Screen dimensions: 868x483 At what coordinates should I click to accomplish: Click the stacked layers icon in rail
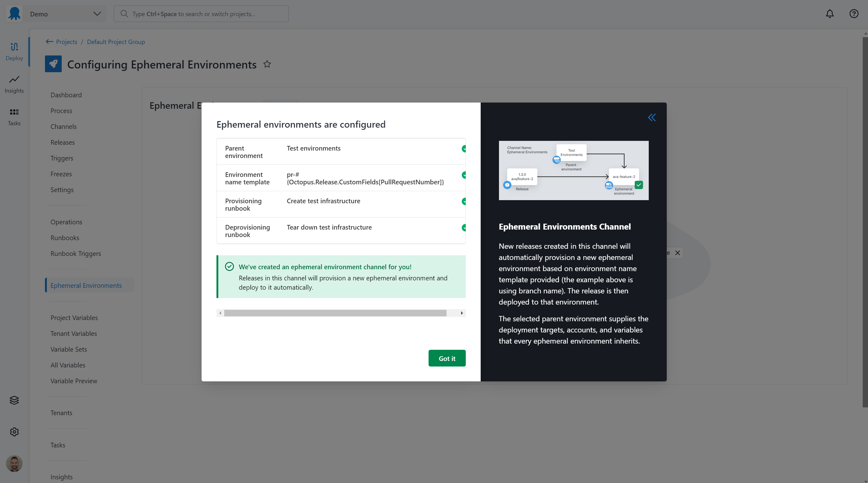(x=14, y=400)
